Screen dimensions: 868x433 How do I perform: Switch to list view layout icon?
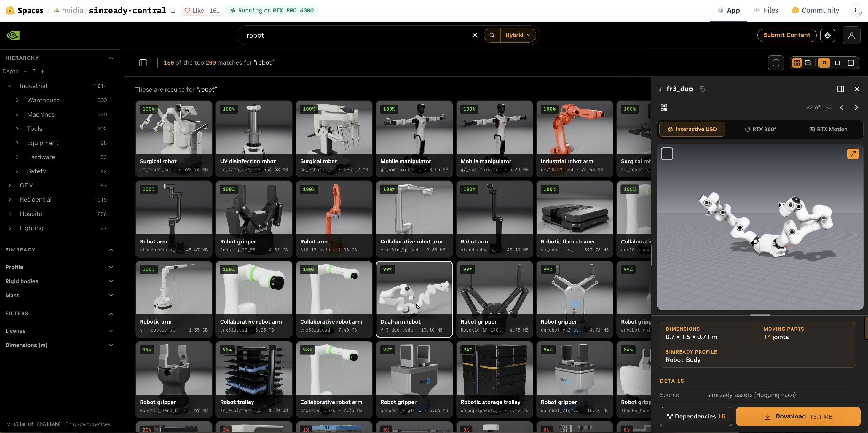click(808, 63)
